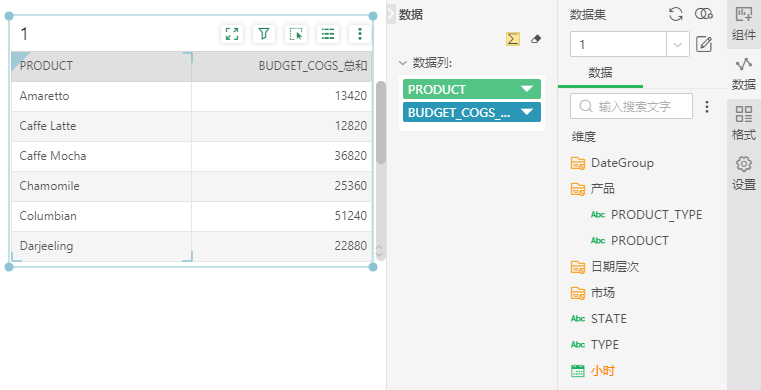This screenshot has width=761, height=390.
Task: Click the Caffe Latte cell
Action: [101, 126]
